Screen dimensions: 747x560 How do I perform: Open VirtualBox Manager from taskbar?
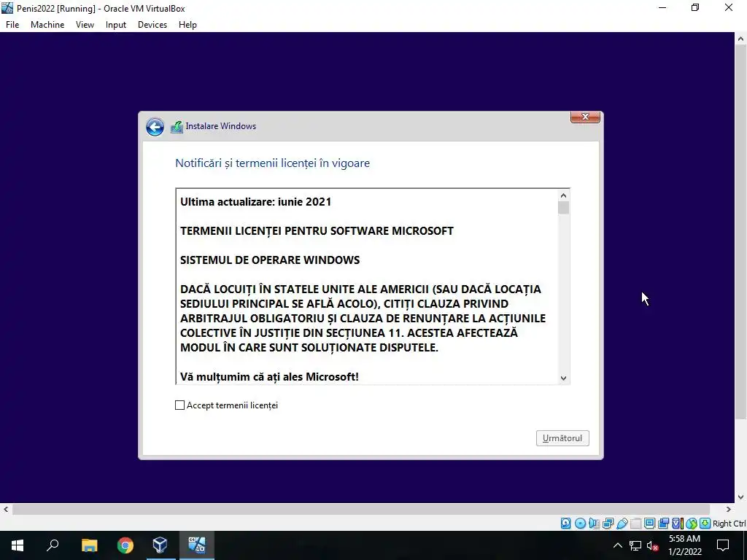(160, 545)
